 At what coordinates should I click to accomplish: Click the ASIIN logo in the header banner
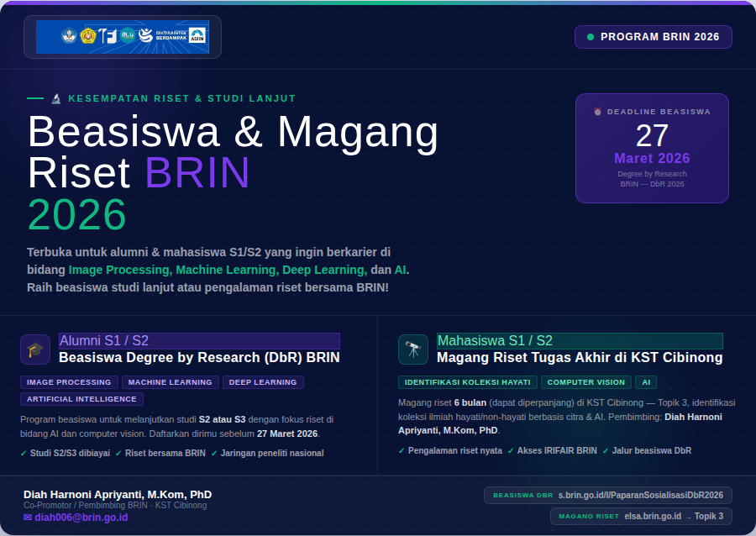197,35
